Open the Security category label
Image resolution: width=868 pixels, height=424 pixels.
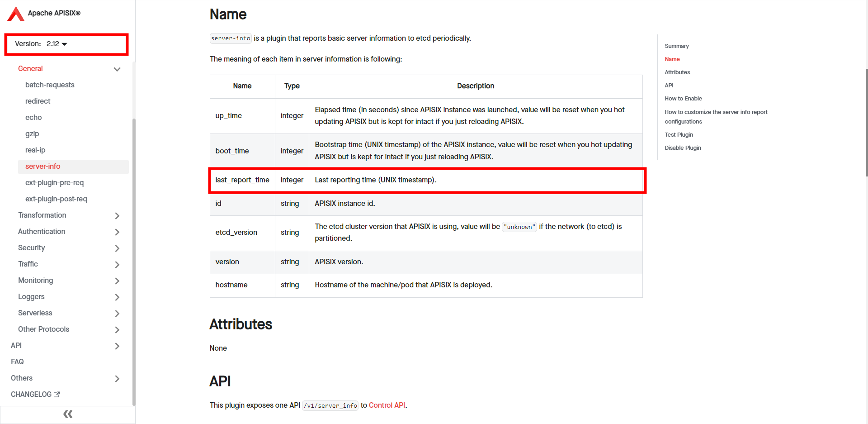coord(31,248)
